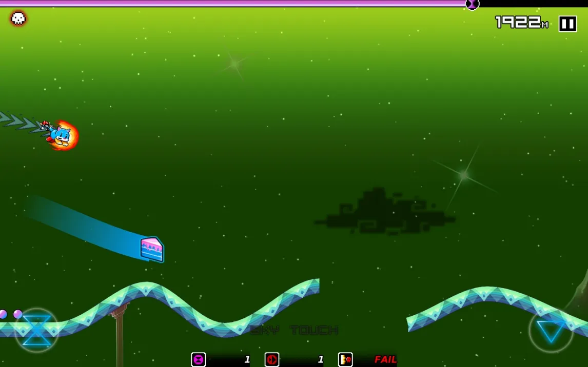The image size is (588, 367).
Task: Tap the pink cake slice pickup
Action: [x=152, y=250]
